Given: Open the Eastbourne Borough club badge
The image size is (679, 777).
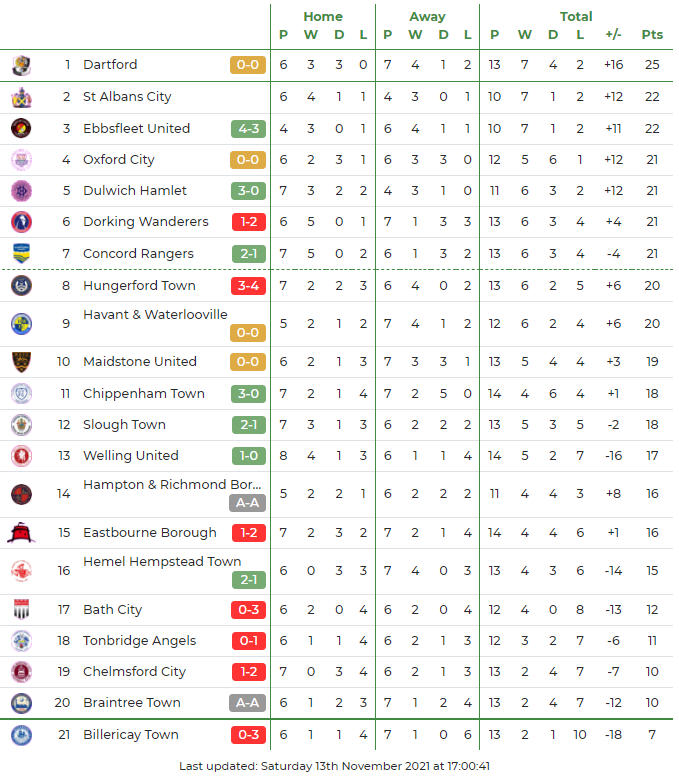Looking at the screenshot, I should pyautogui.click(x=21, y=533).
